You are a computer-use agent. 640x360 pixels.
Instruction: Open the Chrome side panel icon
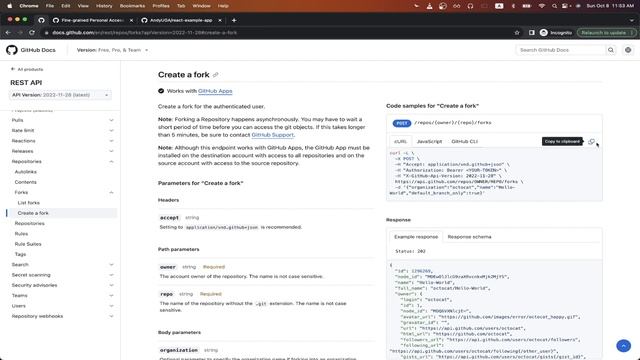[531, 33]
